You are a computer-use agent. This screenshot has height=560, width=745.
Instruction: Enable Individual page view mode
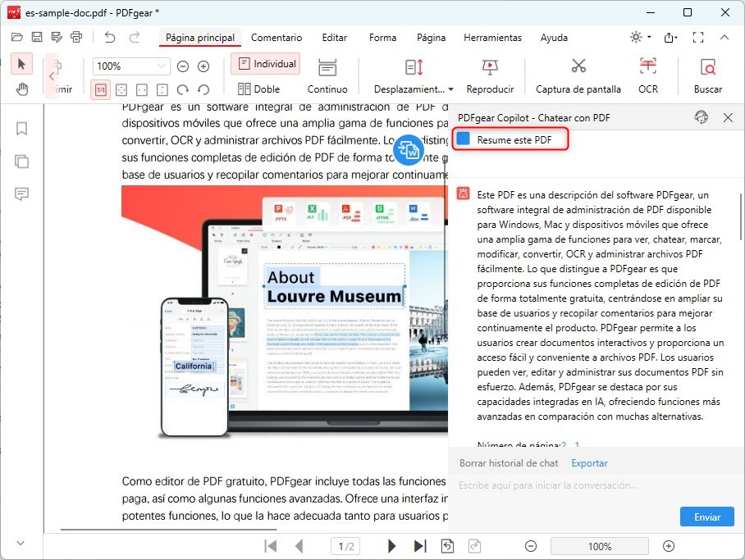click(x=266, y=64)
